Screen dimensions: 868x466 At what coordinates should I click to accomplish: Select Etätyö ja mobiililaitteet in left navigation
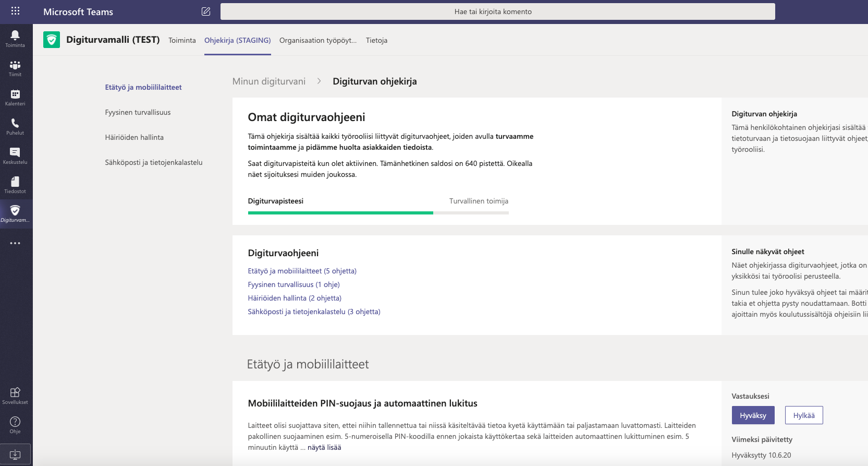point(143,87)
